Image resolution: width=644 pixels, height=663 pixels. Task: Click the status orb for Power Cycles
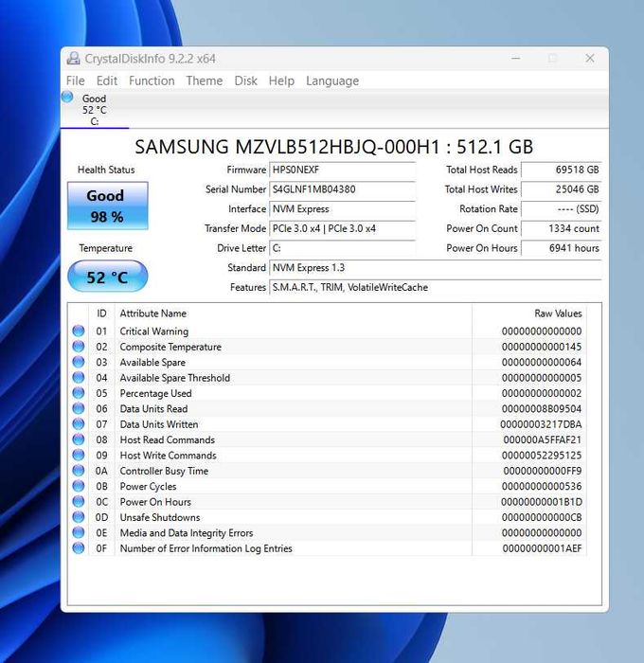[79, 486]
